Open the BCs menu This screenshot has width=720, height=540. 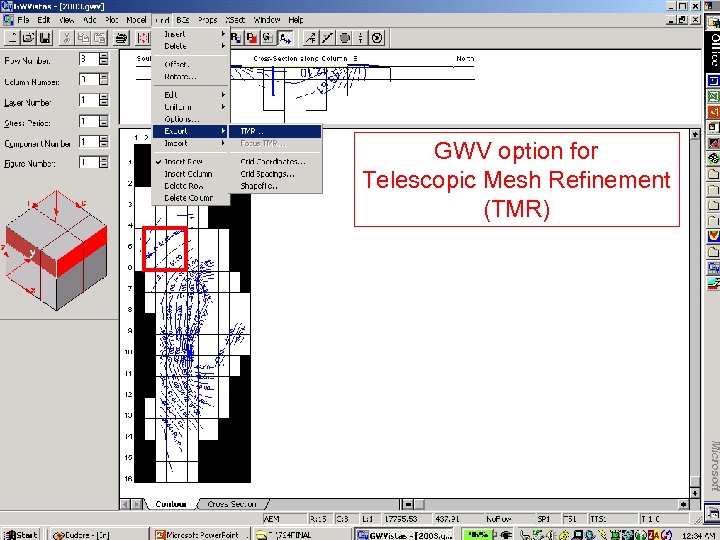[x=183, y=20]
